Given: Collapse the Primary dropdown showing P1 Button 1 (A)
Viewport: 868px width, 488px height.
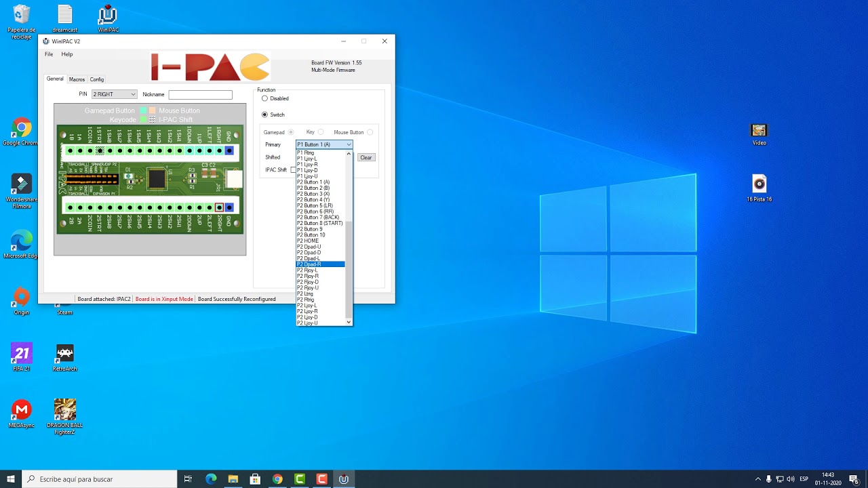Looking at the screenshot, I should click(x=324, y=144).
